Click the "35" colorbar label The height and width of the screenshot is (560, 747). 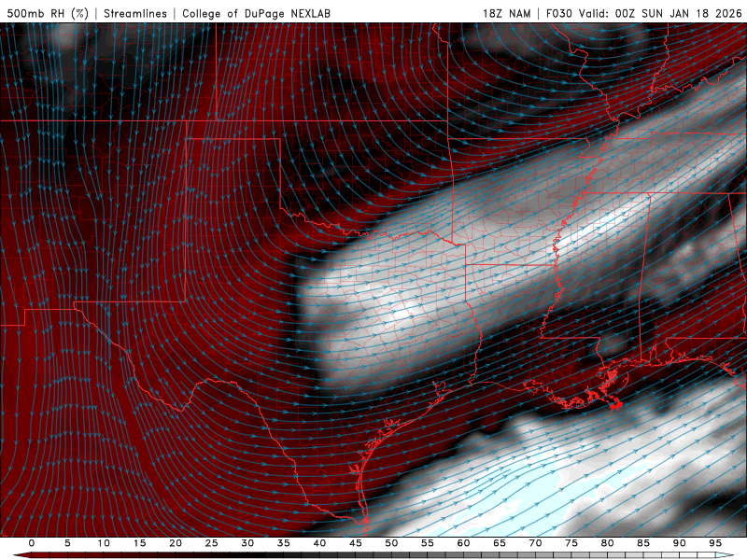click(x=284, y=543)
